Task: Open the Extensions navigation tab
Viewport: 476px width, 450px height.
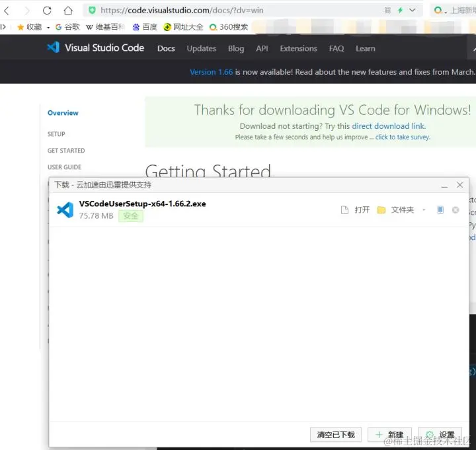Action: [x=298, y=48]
